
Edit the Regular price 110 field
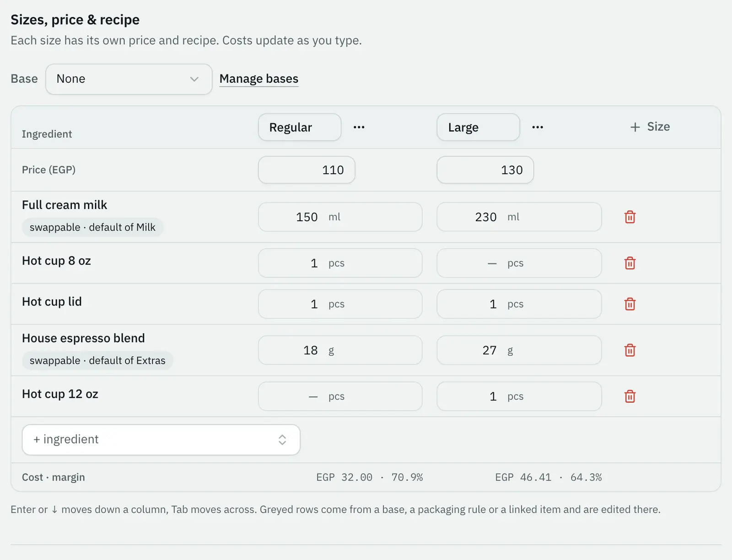pyautogui.click(x=307, y=170)
